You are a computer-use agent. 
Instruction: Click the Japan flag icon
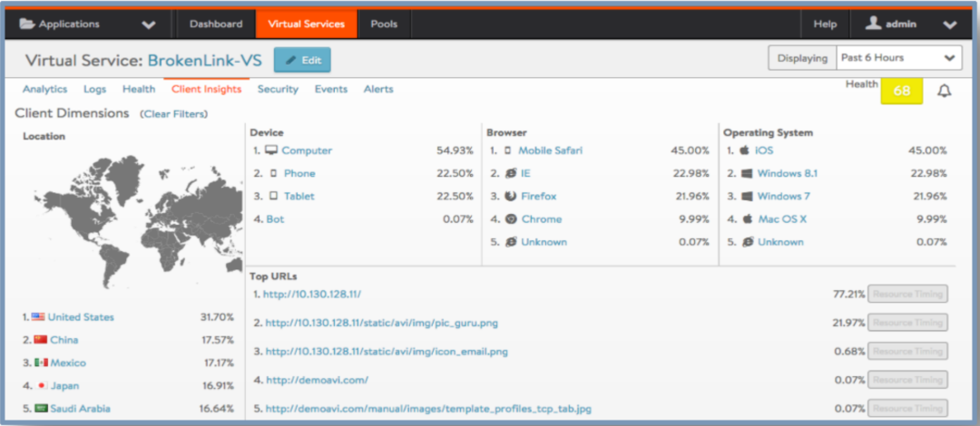pyautogui.click(x=43, y=385)
